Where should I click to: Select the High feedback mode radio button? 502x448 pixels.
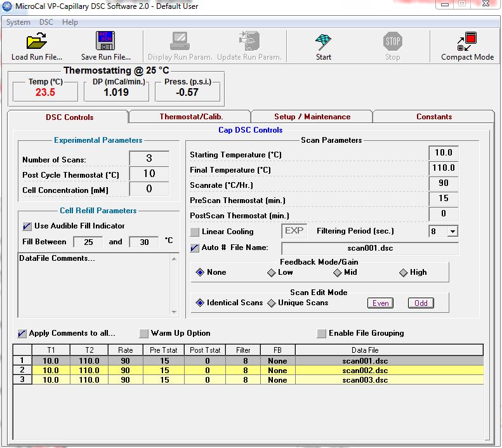pos(404,272)
